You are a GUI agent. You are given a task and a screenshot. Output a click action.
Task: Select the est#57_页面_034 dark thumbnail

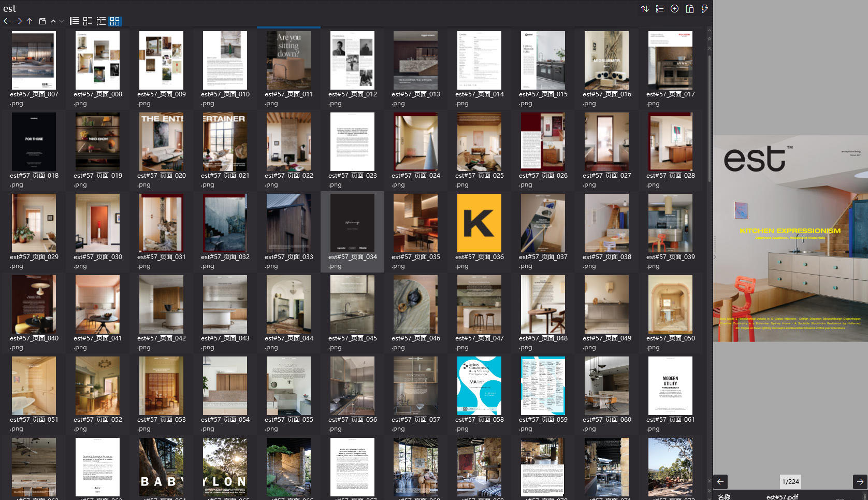[352, 223]
